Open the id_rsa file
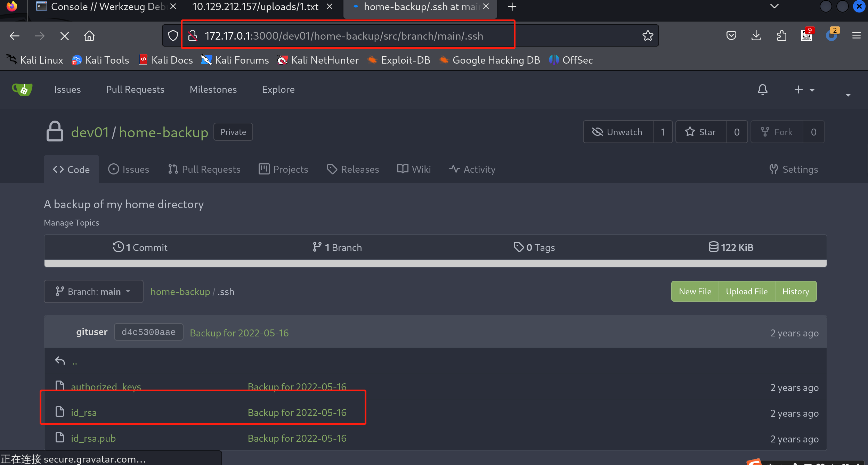Viewport: 868px width, 465px height. 84,413
